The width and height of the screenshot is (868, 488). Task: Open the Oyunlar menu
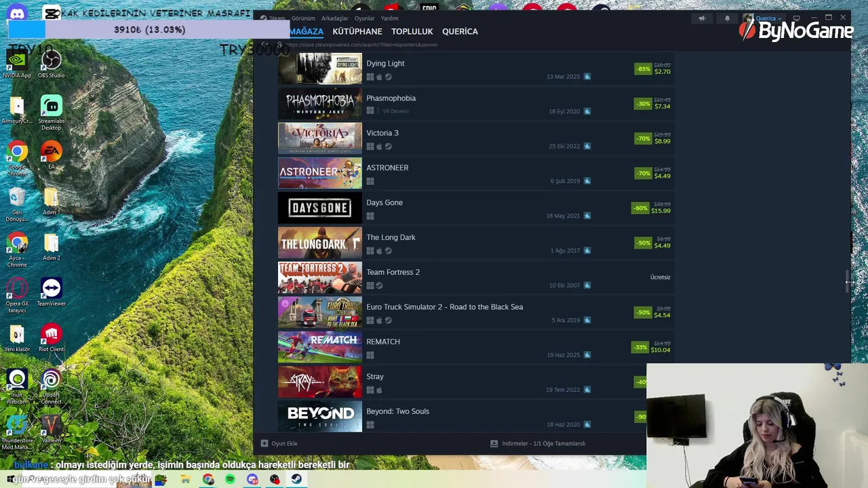click(x=364, y=18)
